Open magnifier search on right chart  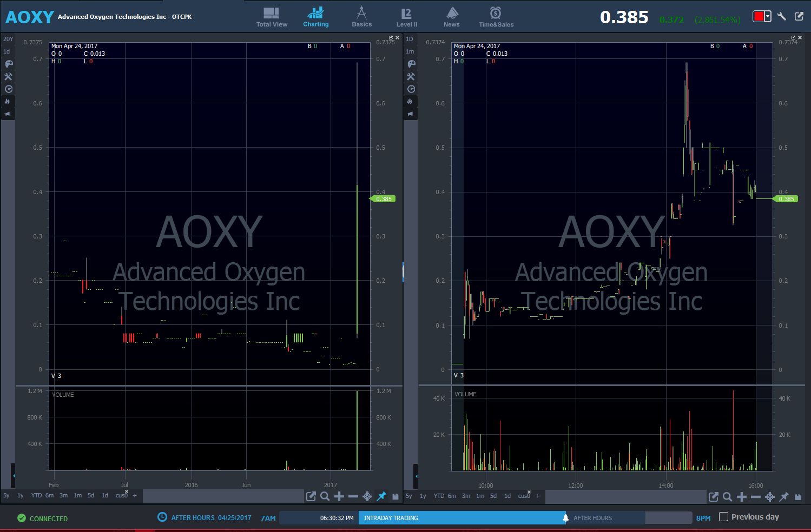728,497
